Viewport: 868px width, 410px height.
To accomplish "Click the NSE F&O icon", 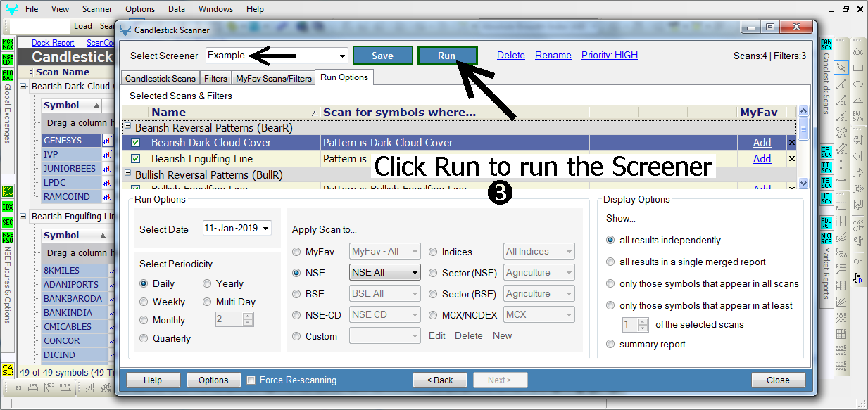I will pyautogui.click(x=8, y=238).
